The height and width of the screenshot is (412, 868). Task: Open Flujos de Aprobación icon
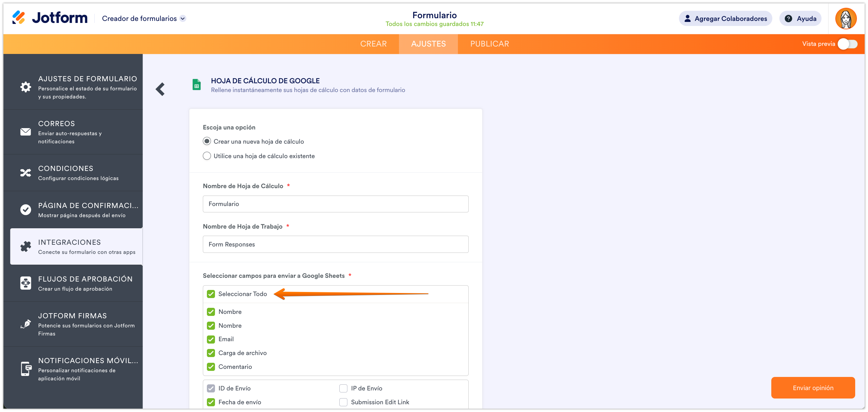(x=26, y=283)
